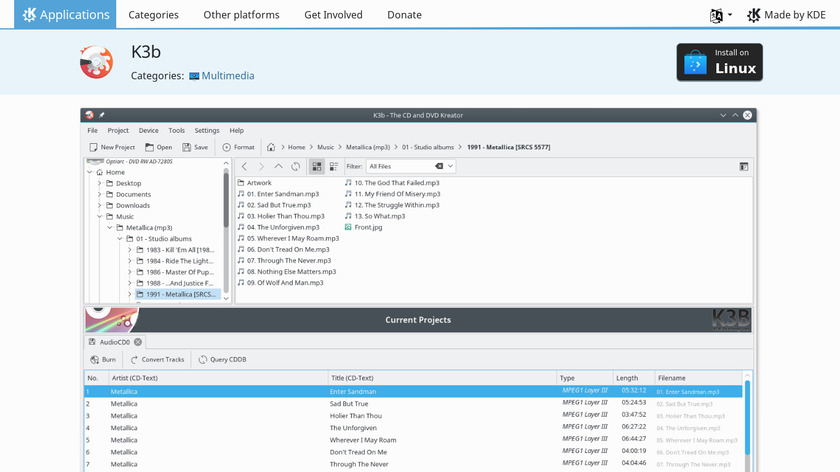
Task: Select 13. So What.mp3 file
Action: [x=375, y=216]
